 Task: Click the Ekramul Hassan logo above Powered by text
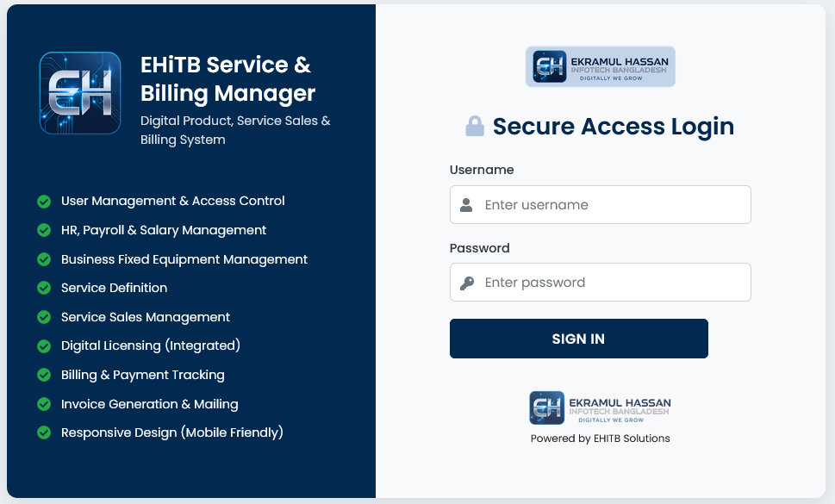(x=600, y=408)
